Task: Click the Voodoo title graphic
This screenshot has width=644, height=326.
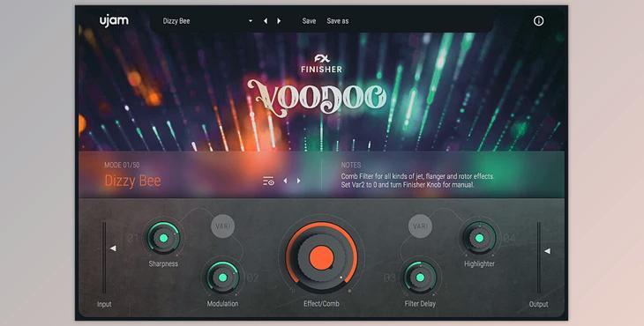Action: [x=317, y=98]
